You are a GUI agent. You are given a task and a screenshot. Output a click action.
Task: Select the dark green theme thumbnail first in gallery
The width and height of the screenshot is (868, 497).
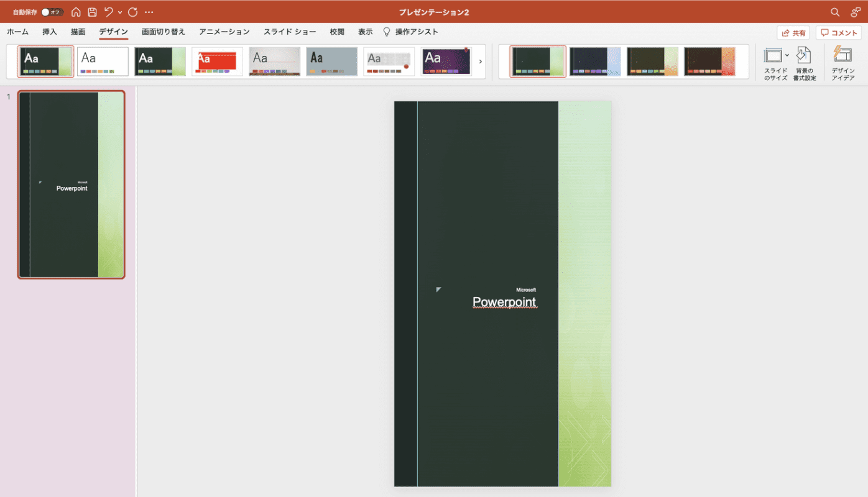click(45, 62)
